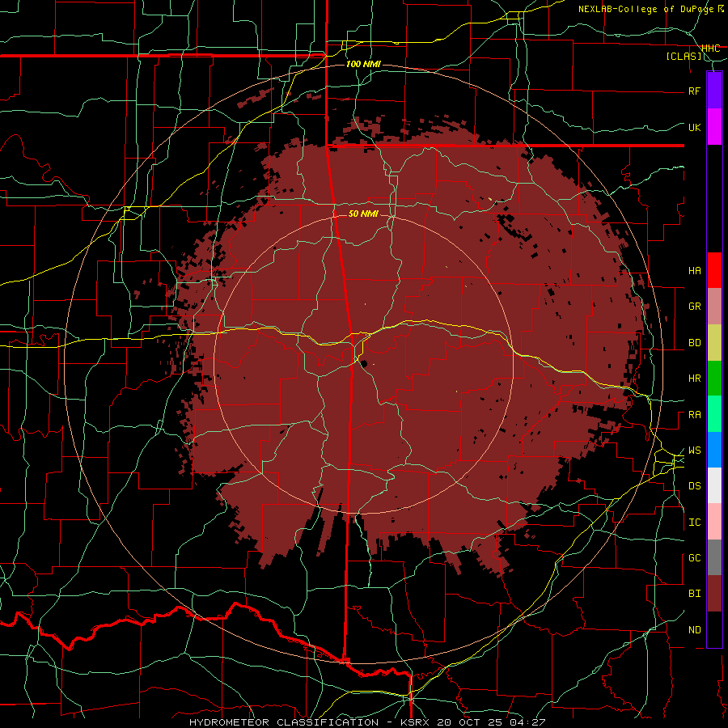Click the 50 NMI range ring label

(363, 214)
